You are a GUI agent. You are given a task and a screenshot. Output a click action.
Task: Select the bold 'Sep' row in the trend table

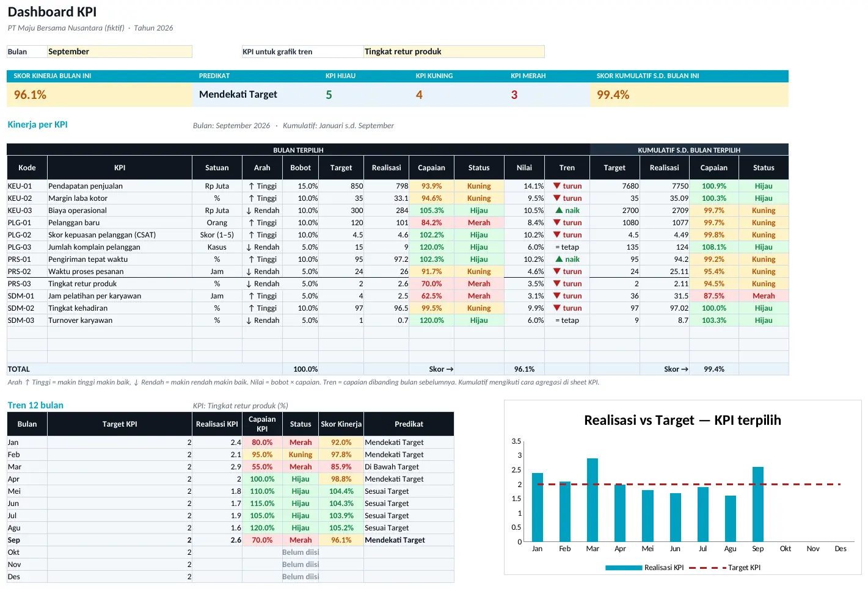point(230,540)
